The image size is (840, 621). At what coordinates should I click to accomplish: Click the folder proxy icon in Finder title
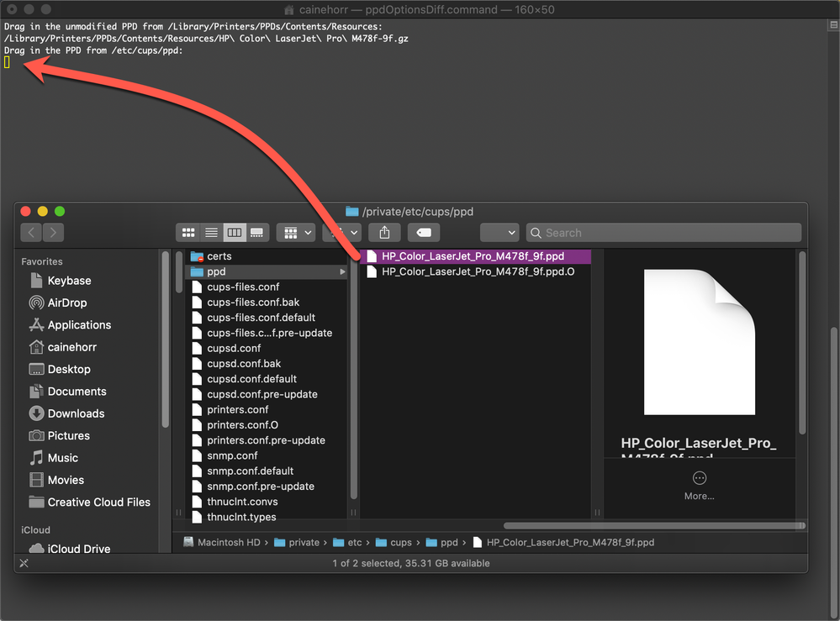click(x=352, y=212)
